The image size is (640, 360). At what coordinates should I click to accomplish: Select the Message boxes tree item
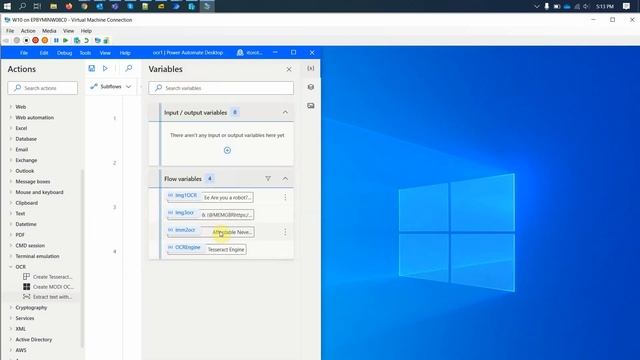pos(33,182)
